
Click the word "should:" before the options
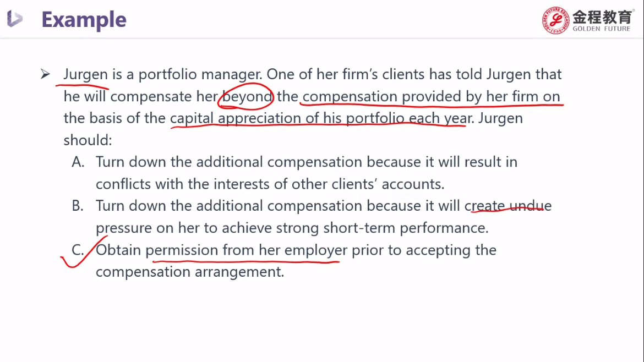point(88,140)
